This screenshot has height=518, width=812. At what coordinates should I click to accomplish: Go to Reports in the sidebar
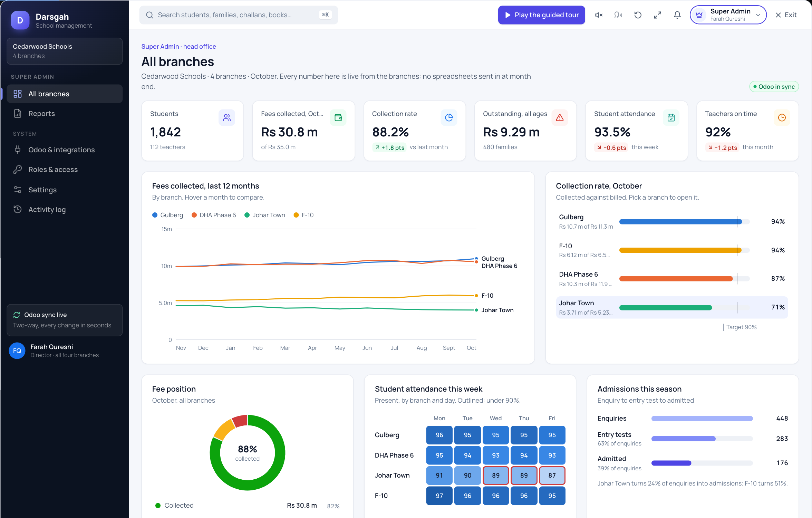pos(65,114)
